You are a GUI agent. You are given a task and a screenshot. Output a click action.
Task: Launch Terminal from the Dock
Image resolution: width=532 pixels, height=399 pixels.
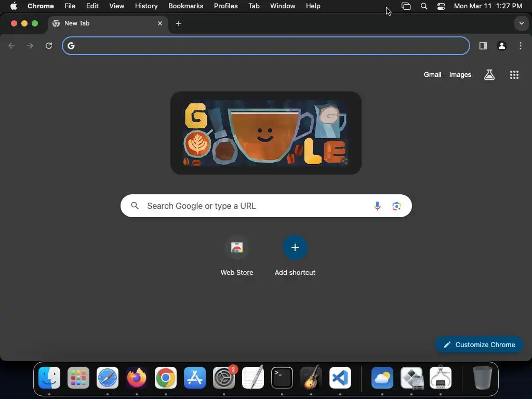pos(282,378)
